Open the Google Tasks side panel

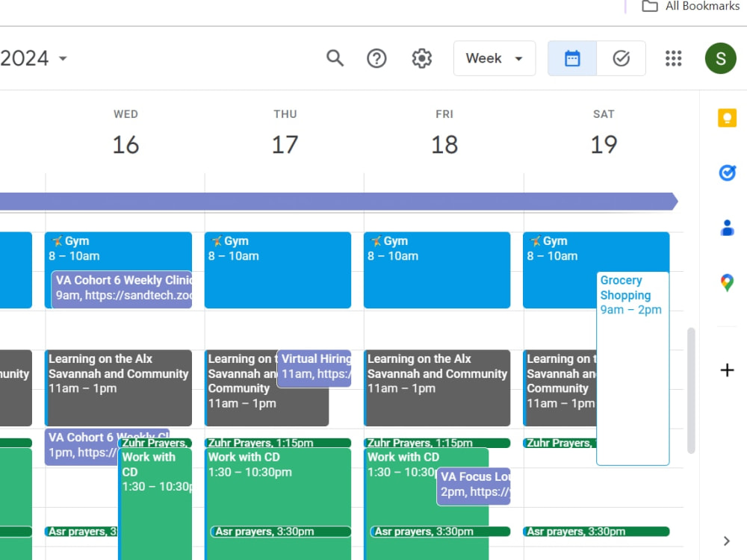pyautogui.click(x=727, y=172)
